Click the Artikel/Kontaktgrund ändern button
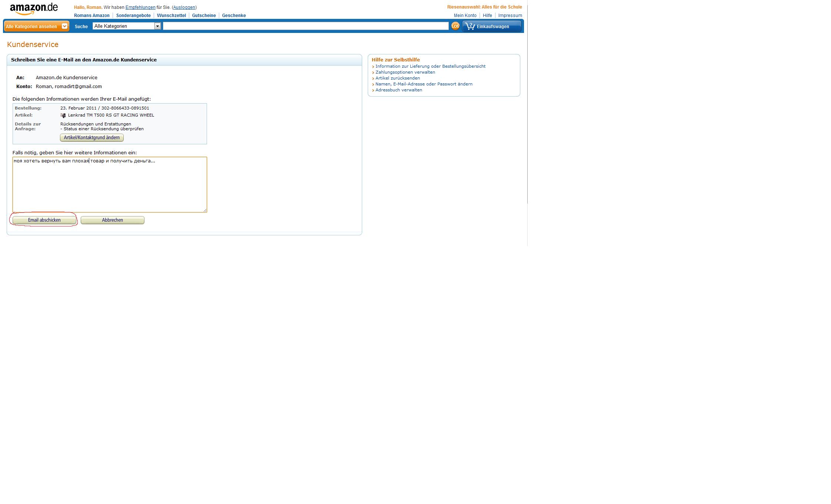The height and width of the screenshot is (504, 831). tap(92, 138)
